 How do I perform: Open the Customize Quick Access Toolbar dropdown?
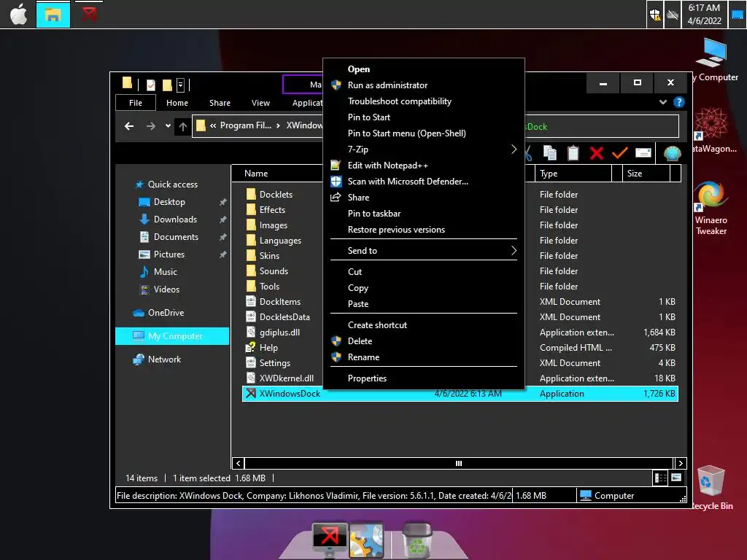pyautogui.click(x=181, y=85)
